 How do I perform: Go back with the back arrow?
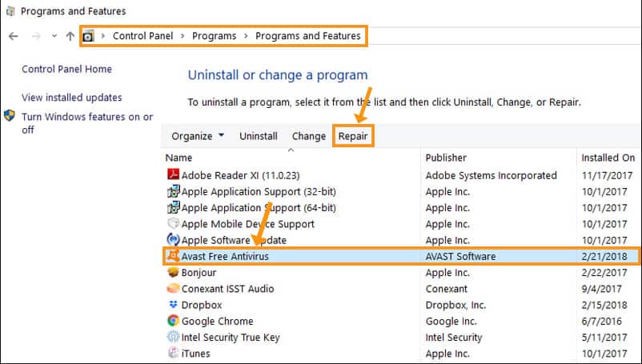point(13,37)
